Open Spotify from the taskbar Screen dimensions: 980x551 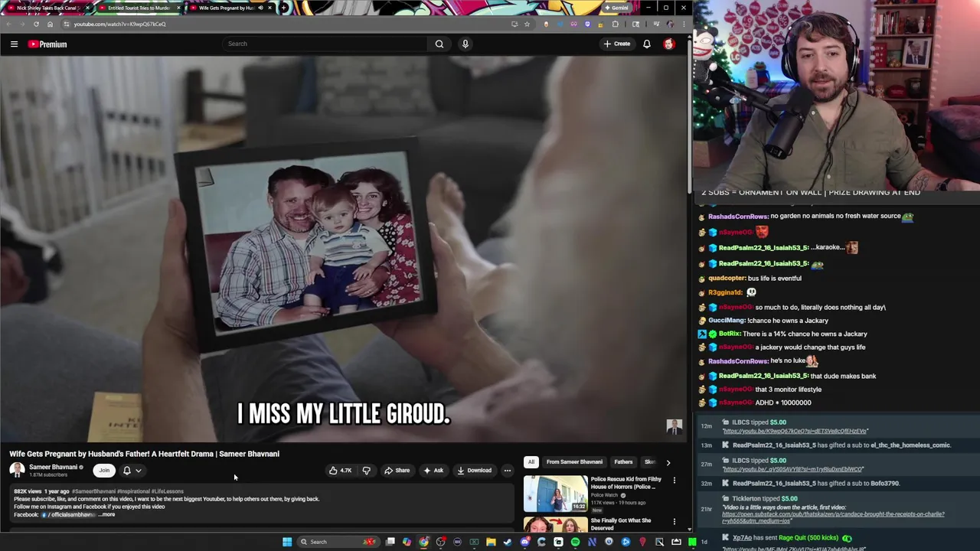pyautogui.click(x=575, y=542)
